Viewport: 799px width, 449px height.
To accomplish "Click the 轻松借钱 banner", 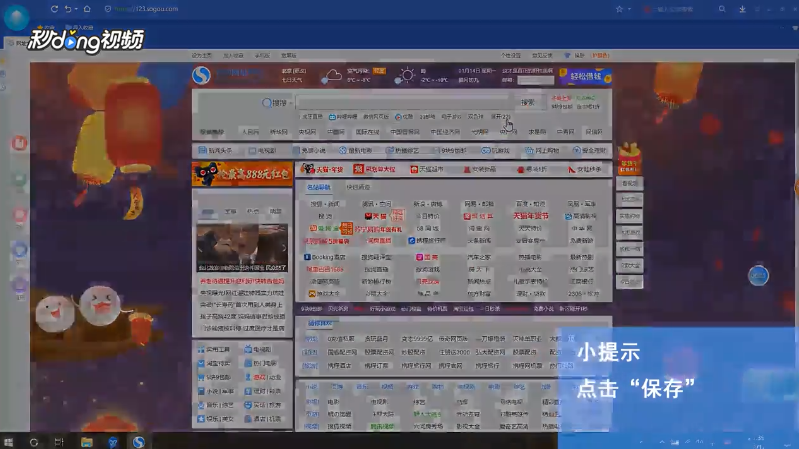I will 585,76.
